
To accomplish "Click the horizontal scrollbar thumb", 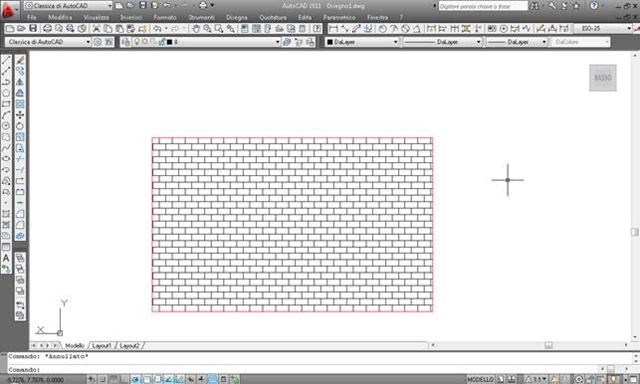I will click(x=549, y=345).
